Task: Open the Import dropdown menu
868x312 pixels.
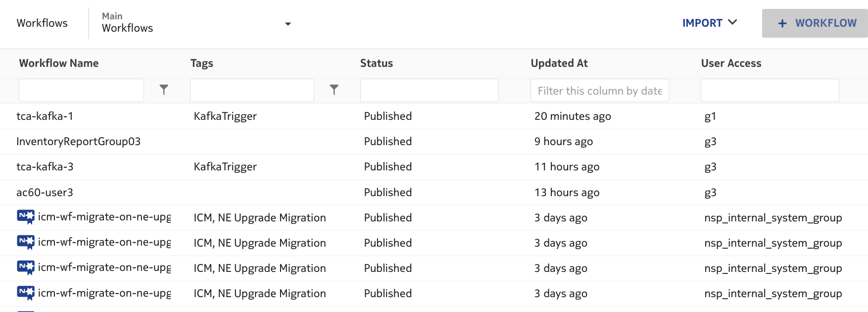Action: tap(710, 23)
